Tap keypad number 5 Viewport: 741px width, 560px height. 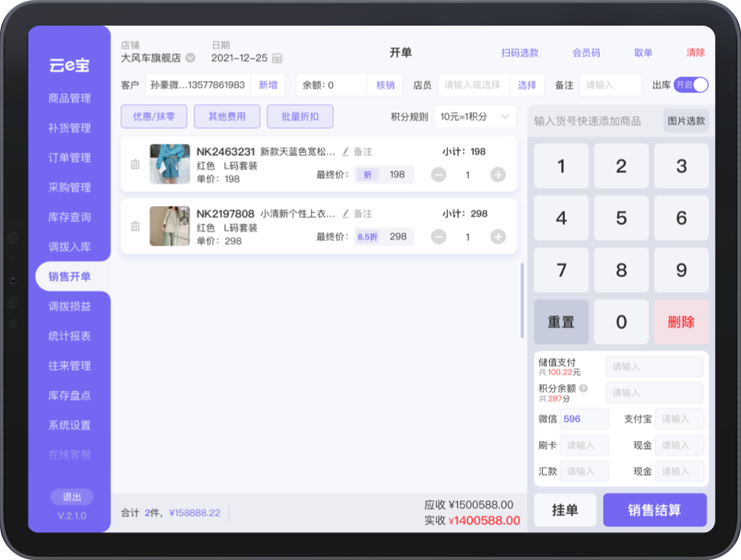click(621, 218)
